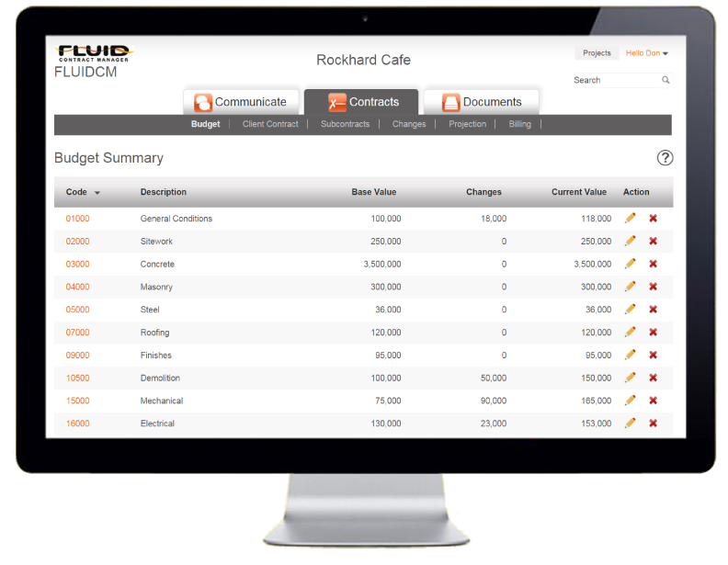Click the Changes column header

click(483, 192)
